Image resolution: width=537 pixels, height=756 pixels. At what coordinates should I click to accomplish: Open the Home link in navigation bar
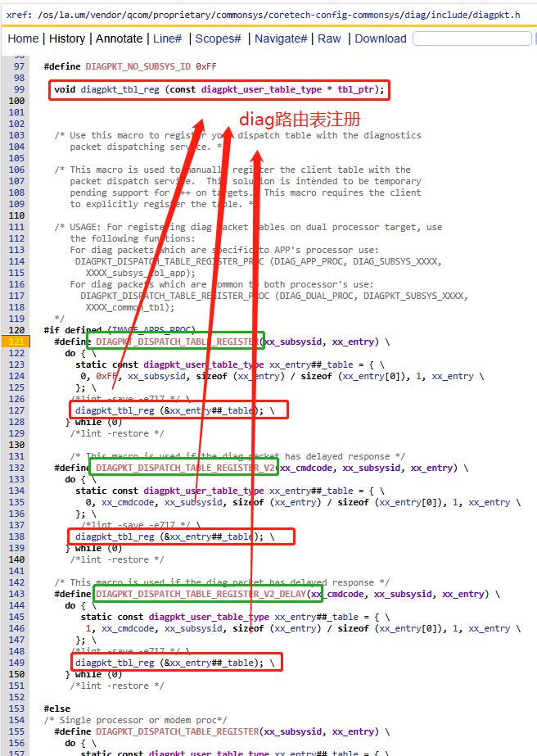23,38
